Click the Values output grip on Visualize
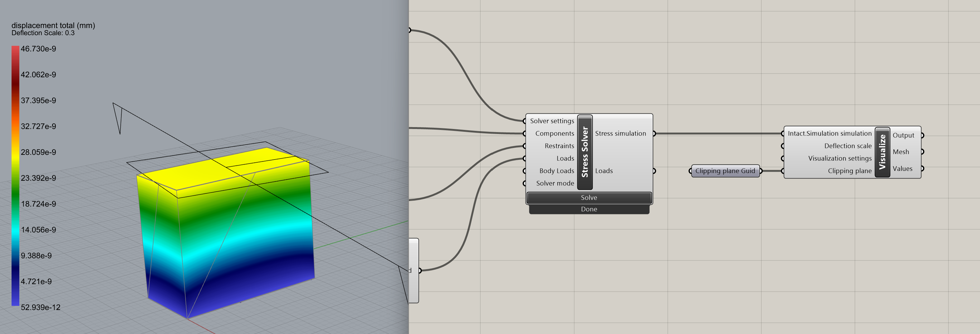 pos(923,168)
